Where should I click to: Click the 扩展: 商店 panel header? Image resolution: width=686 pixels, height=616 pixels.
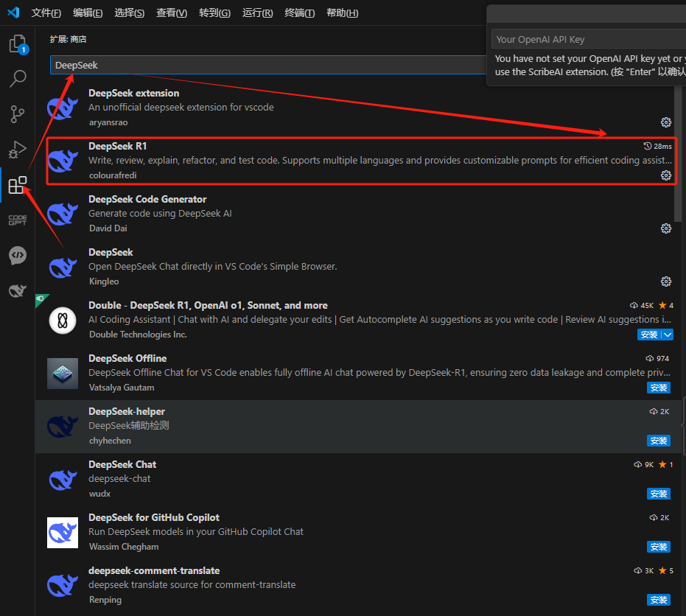coord(68,39)
